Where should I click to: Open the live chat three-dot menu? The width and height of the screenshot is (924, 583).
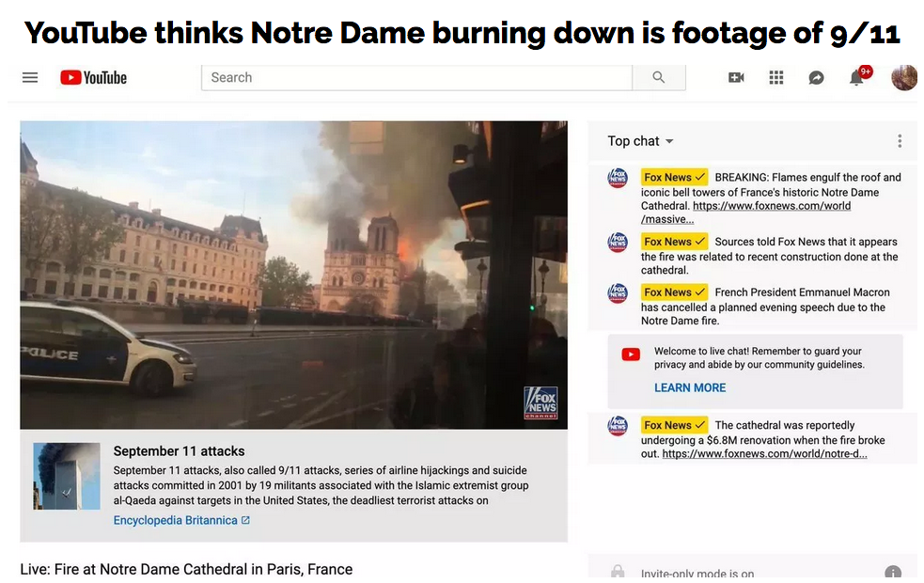coord(900,141)
